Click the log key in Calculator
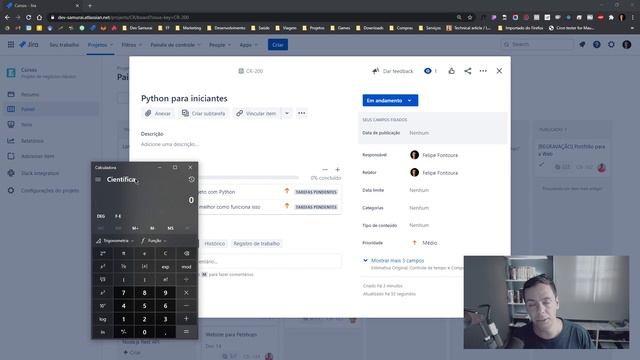Image resolution: width=640 pixels, height=360 pixels. click(x=103, y=319)
